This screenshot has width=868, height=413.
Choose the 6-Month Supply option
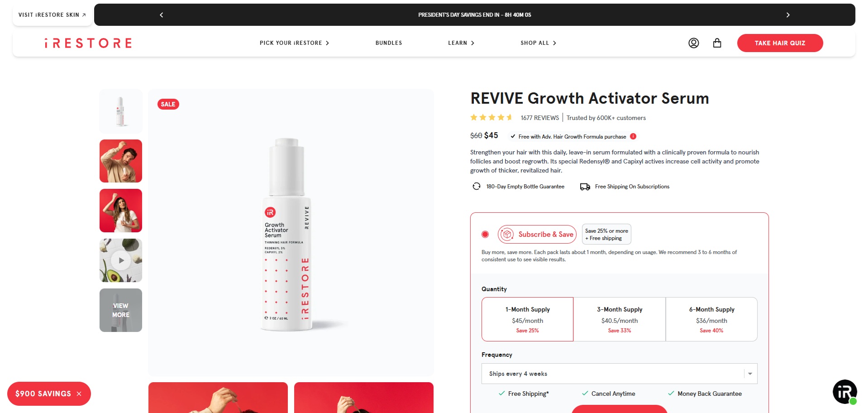[x=711, y=319]
